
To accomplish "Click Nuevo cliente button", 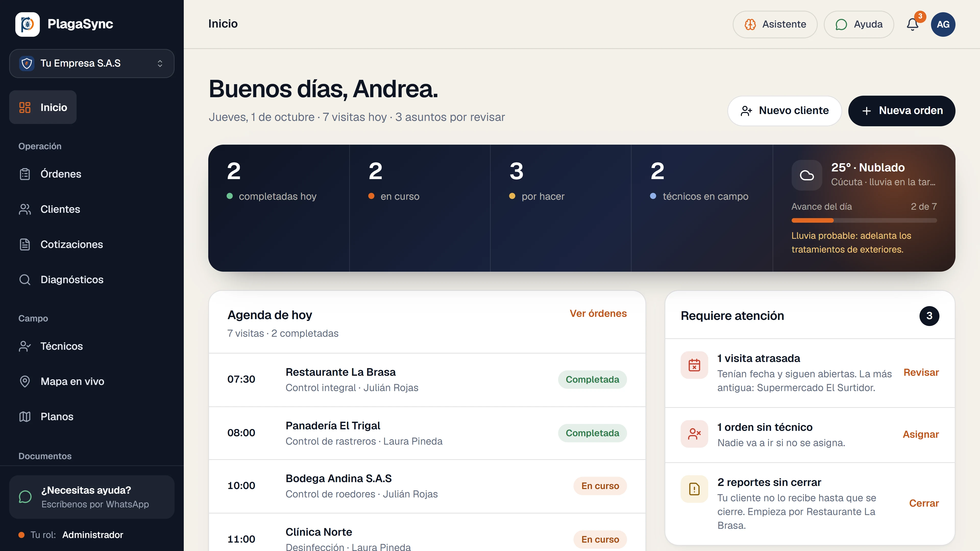I will pos(785,111).
